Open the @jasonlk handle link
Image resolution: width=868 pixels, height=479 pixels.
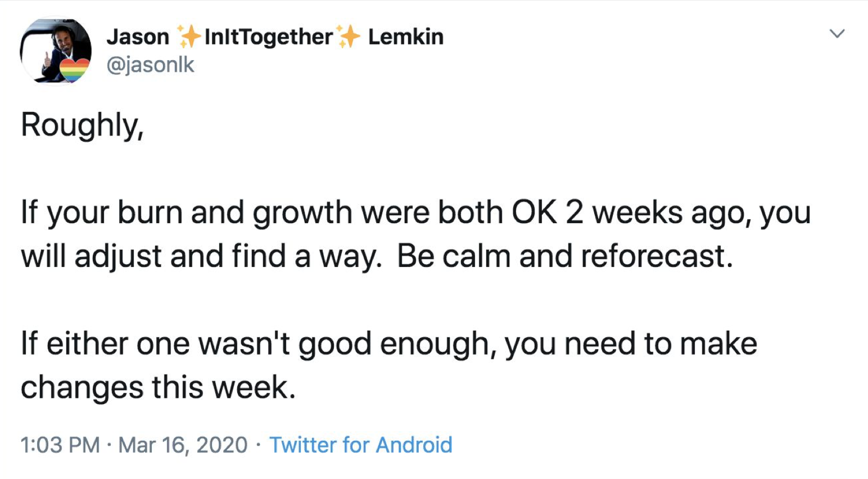point(150,65)
